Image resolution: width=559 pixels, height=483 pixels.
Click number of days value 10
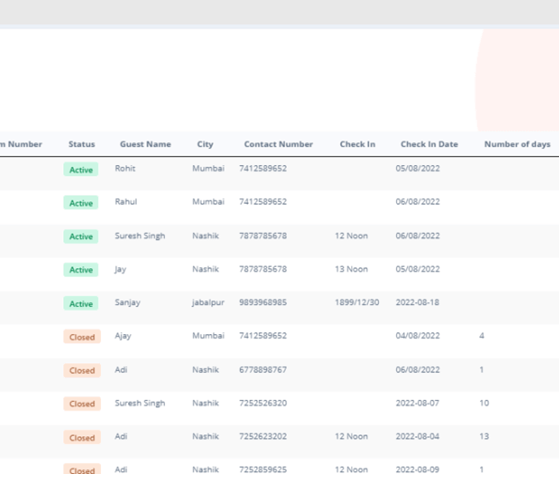coord(484,403)
